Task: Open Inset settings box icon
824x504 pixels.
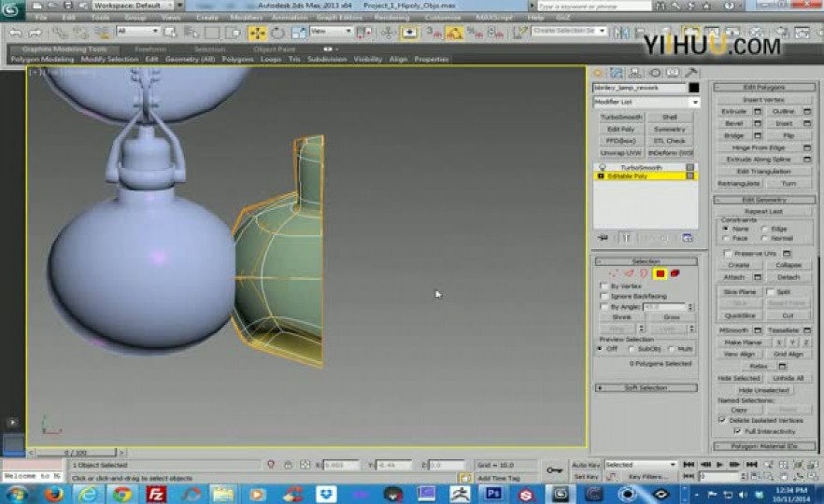Action: [x=807, y=123]
